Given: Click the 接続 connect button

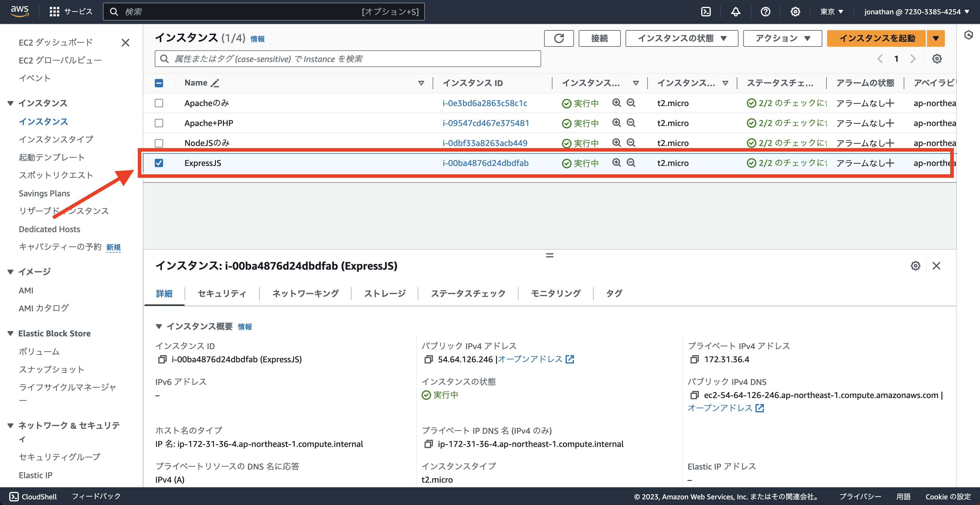Looking at the screenshot, I should click(599, 38).
